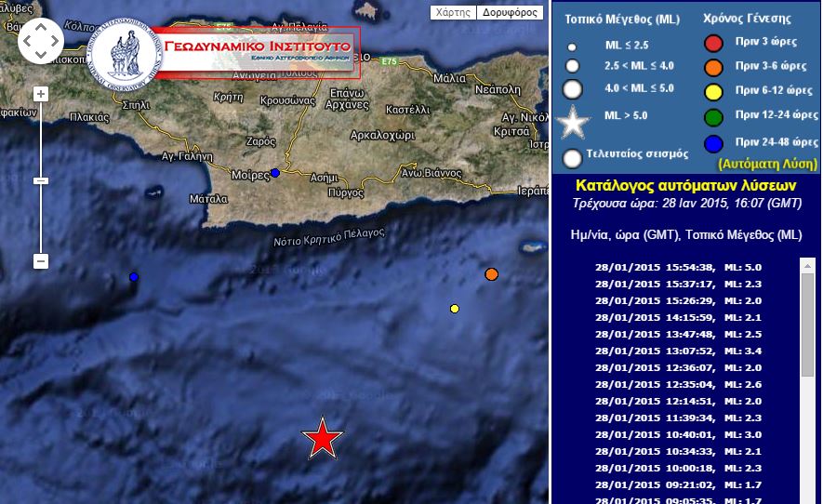The image size is (823, 504).
Task: Switch to Χάρτης map view
Action: pos(453,13)
